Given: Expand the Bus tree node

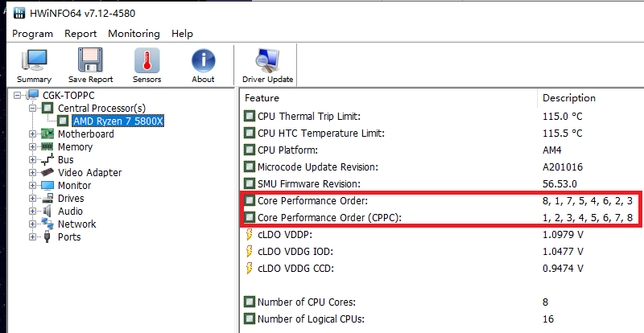Looking at the screenshot, I should [x=32, y=160].
